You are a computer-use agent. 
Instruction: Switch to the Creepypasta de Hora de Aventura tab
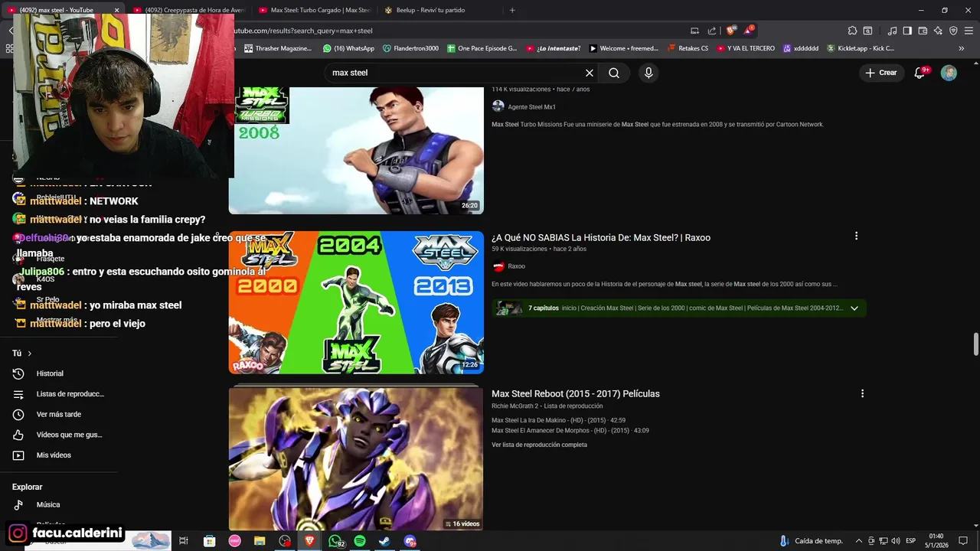tap(188, 10)
